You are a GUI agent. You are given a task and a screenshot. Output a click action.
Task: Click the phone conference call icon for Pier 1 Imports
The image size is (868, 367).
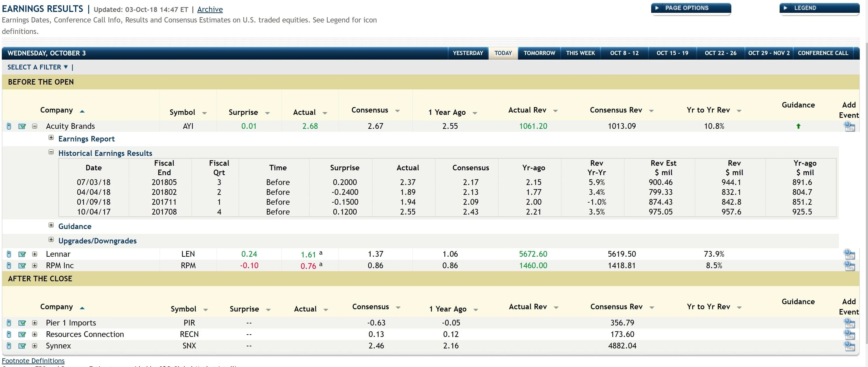click(9, 323)
